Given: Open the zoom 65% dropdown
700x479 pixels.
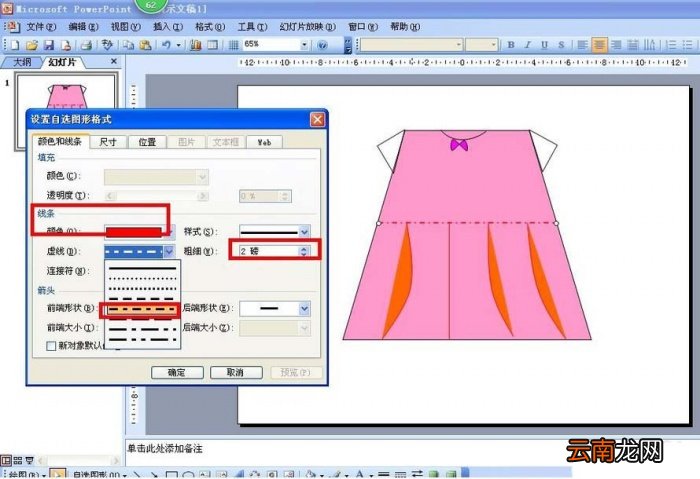Looking at the screenshot, I should 304,45.
